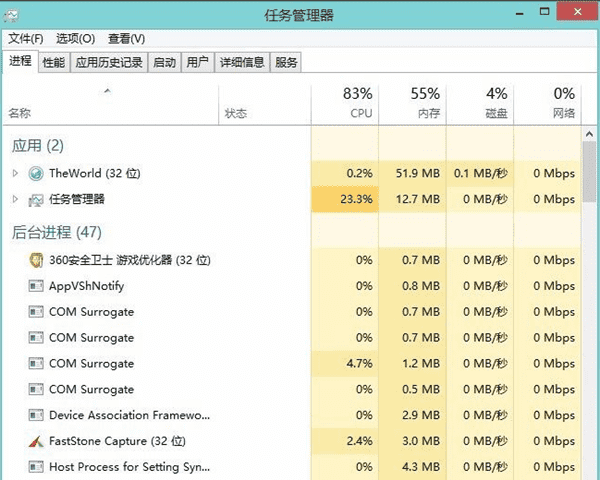This screenshot has height=480, width=600.
Task: Close the Task Manager window
Action: (x=578, y=11)
